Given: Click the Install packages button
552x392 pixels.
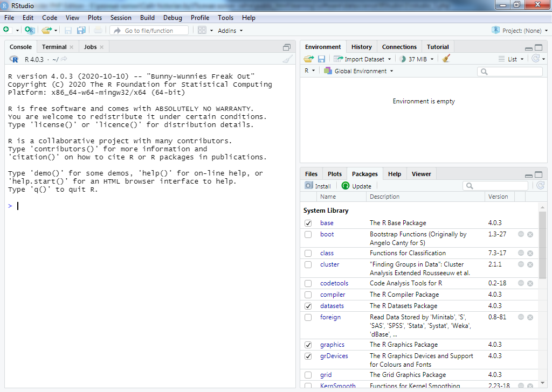Looking at the screenshot, I should tap(318, 186).
